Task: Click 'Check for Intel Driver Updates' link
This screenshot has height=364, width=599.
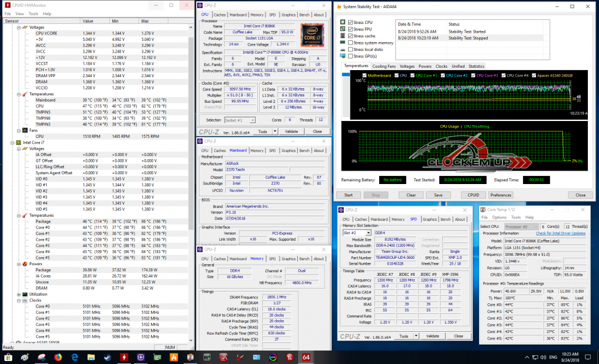Action: coord(560,233)
